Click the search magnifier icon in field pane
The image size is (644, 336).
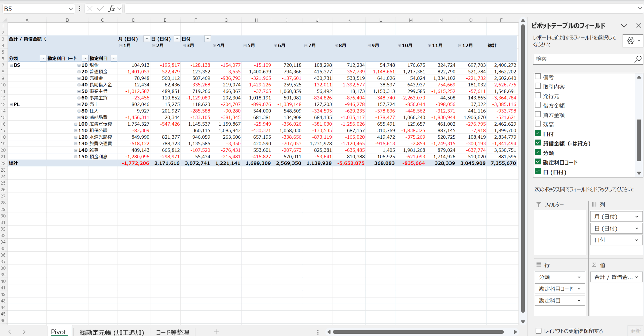pyautogui.click(x=638, y=59)
